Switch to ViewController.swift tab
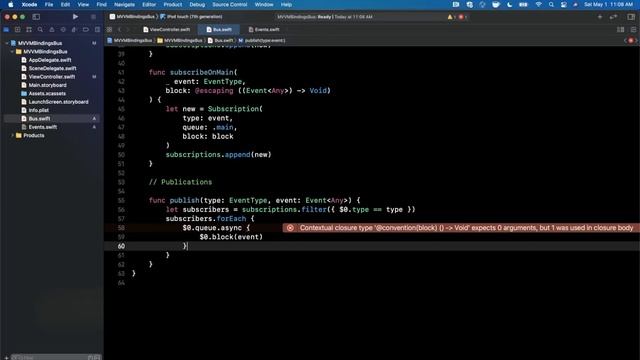640x360 pixels. [x=167, y=29]
